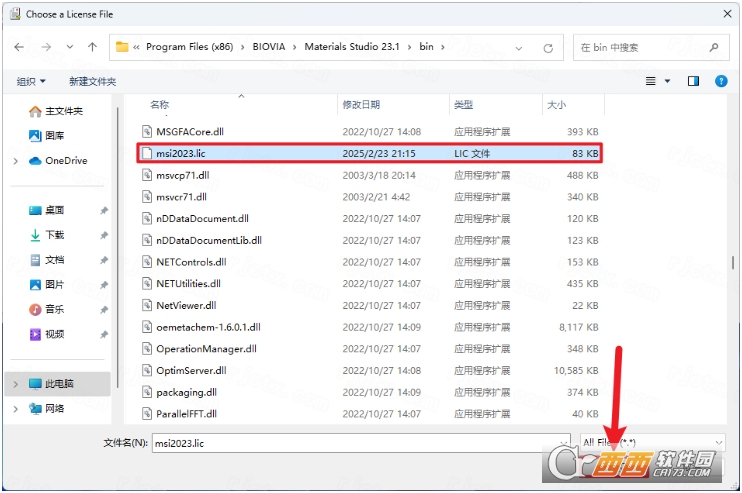Click the pin icon next to 桌面
The width and height of the screenshot is (742, 493).
tap(104, 211)
